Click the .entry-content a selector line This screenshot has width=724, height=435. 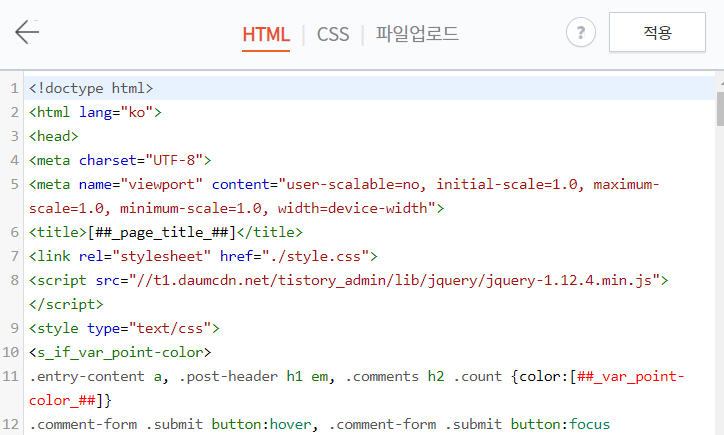356,376
